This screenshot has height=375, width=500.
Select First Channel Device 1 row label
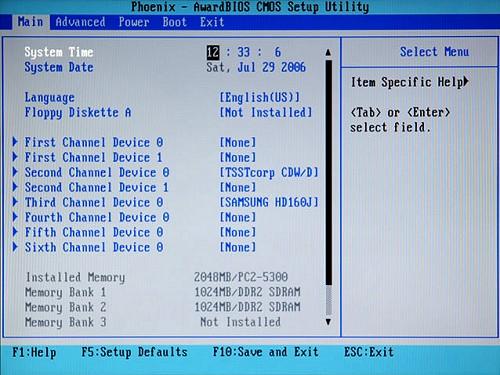(94, 157)
